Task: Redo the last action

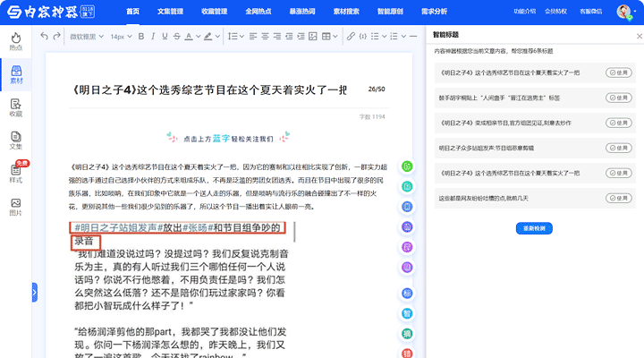Action: [56, 36]
